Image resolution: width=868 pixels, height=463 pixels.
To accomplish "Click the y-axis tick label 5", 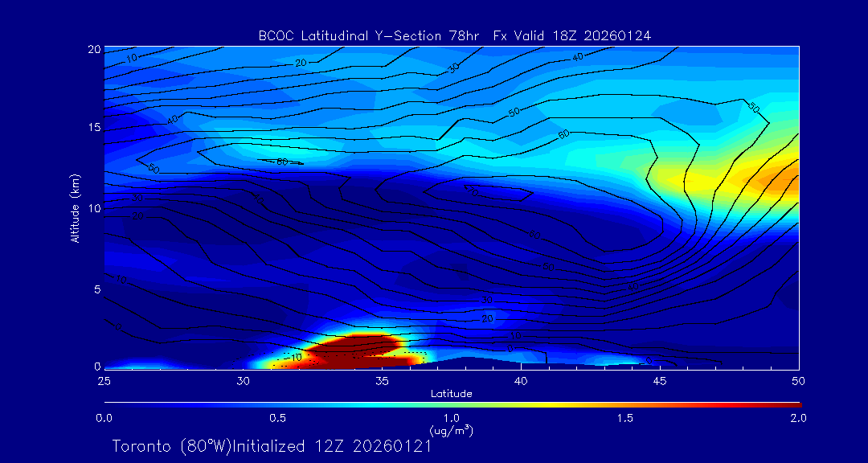I will pyautogui.click(x=95, y=289).
